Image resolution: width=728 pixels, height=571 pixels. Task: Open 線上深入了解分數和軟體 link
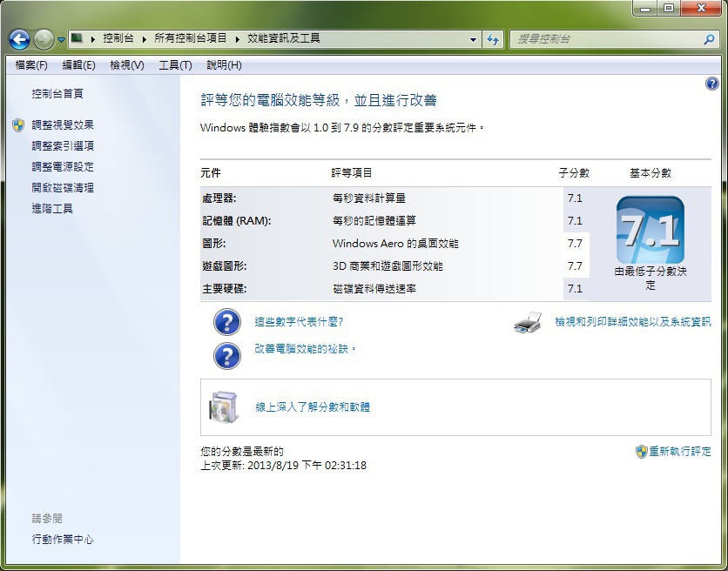tap(313, 407)
